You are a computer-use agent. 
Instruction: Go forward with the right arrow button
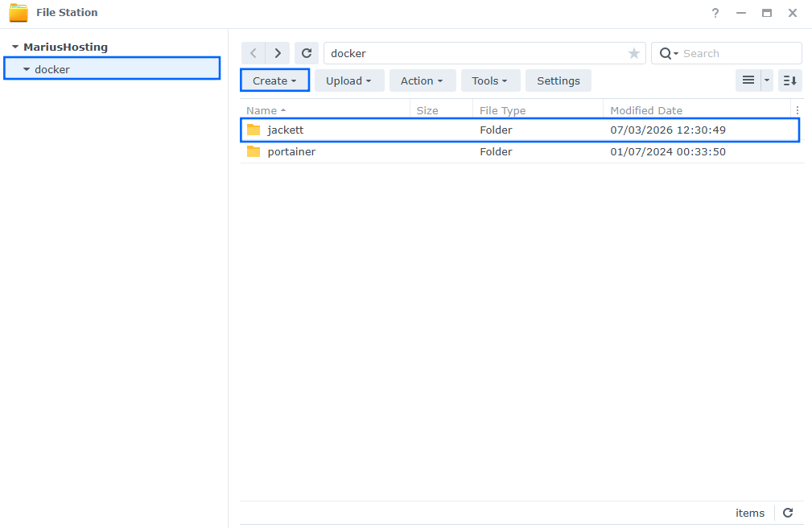(x=278, y=53)
